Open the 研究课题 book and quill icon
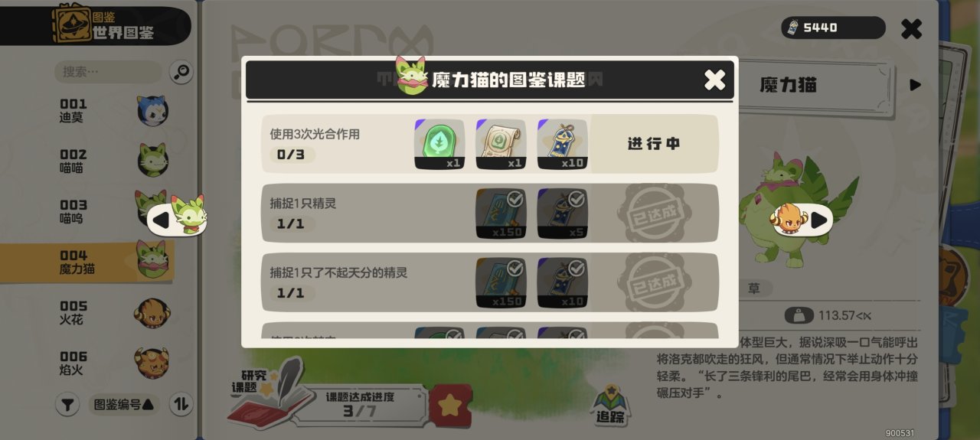The height and width of the screenshot is (440, 980). 269,394
